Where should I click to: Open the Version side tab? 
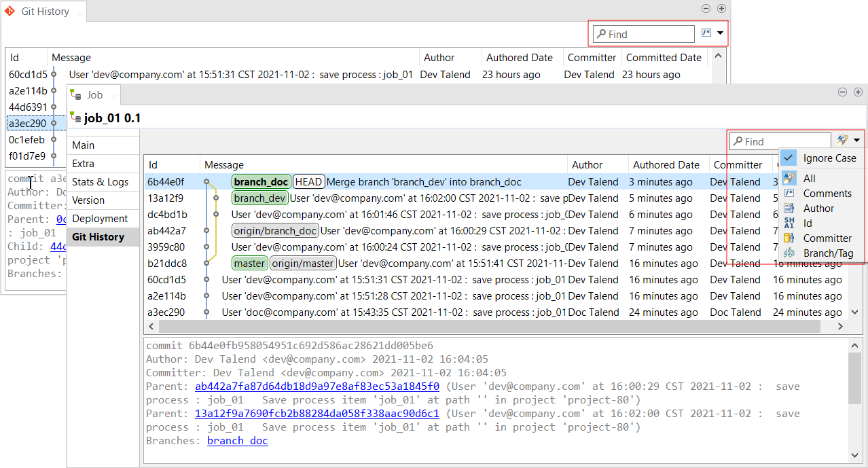[88, 200]
